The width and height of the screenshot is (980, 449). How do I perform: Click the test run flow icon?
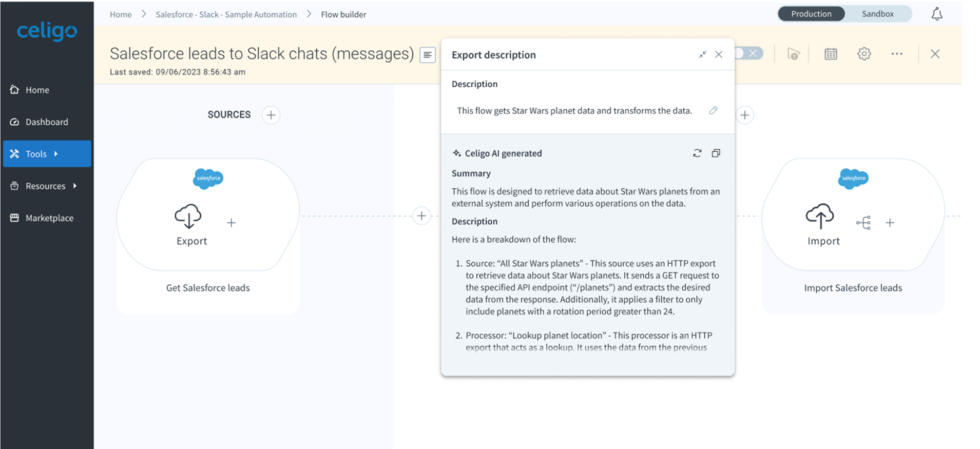point(793,54)
